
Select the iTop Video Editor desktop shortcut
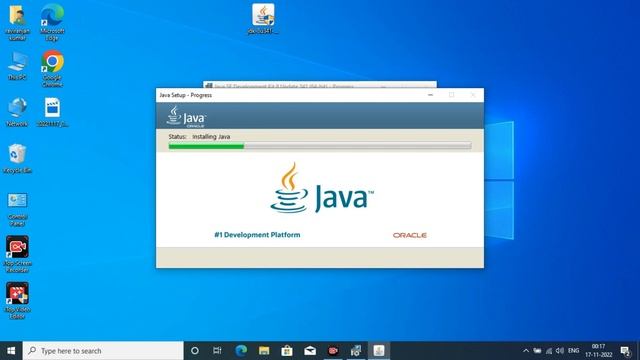[17, 300]
